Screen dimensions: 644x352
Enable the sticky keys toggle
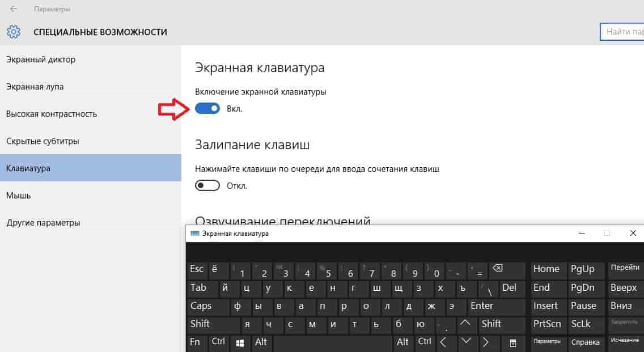click(207, 185)
